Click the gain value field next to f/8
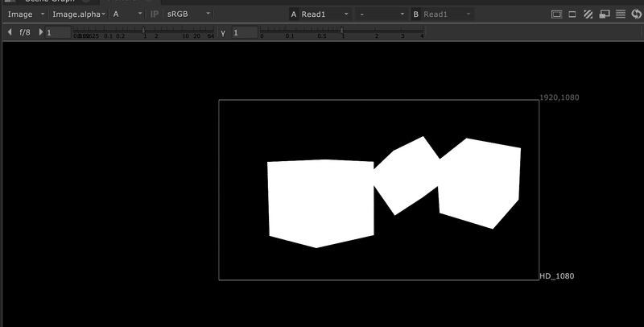This screenshot has width=644, height=327. [58, 32]
